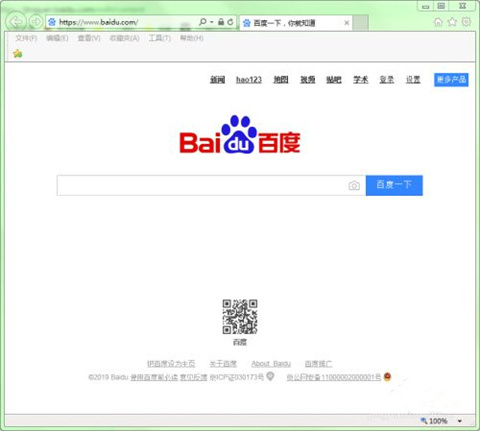Click the 关于百度 link
The image size is (480, 431).
click(x=223, y=364)
